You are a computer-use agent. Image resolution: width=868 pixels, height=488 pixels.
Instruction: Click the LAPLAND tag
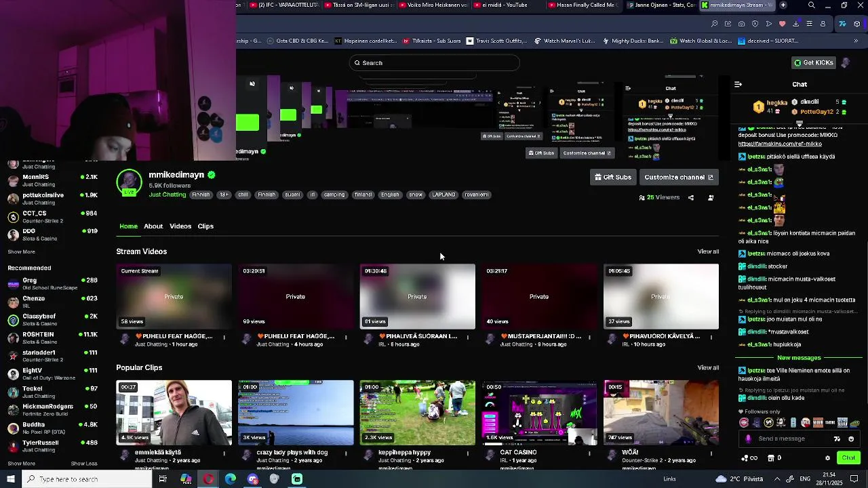point(443,195)
